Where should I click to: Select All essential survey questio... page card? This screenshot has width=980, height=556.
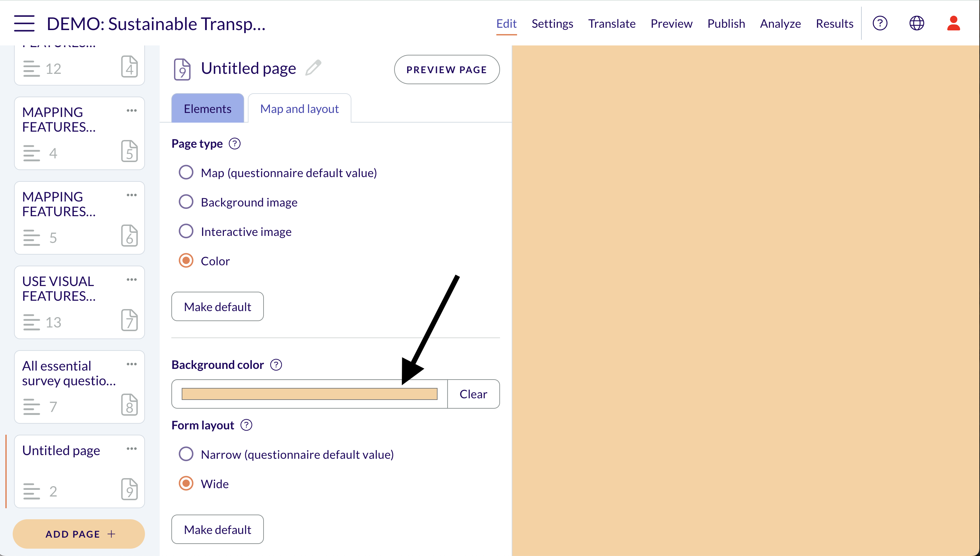click(79, 387)
